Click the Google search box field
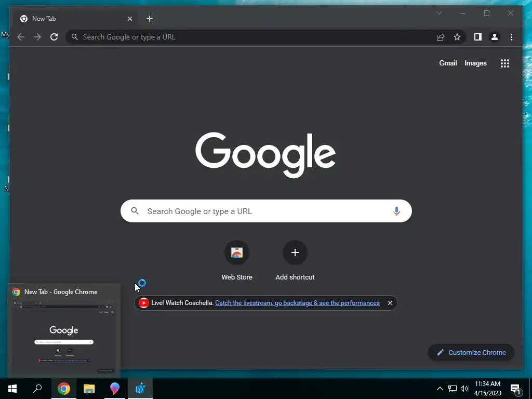 pyautogui.click(x=266, y=211)
